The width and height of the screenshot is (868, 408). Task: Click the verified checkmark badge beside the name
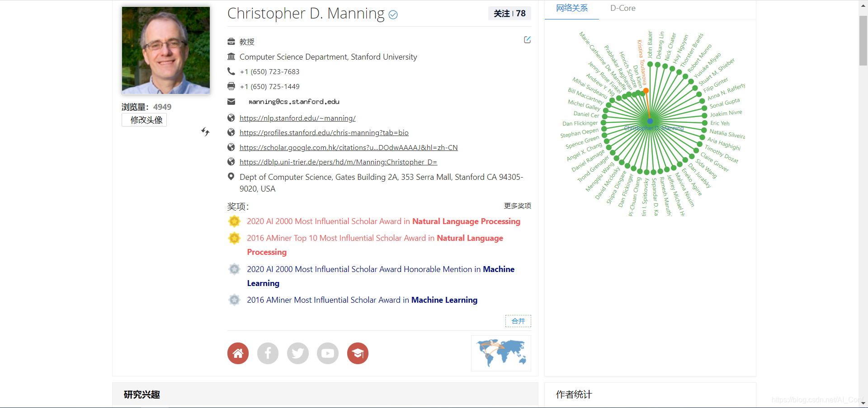point(393,15)
